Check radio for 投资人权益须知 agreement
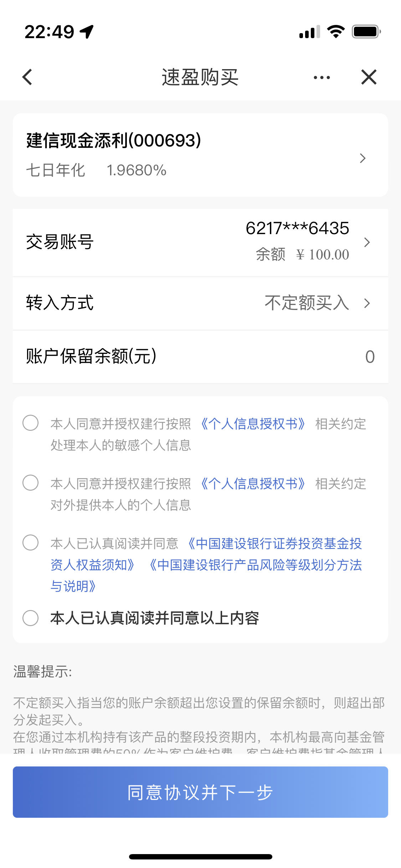 pos(30,543)
